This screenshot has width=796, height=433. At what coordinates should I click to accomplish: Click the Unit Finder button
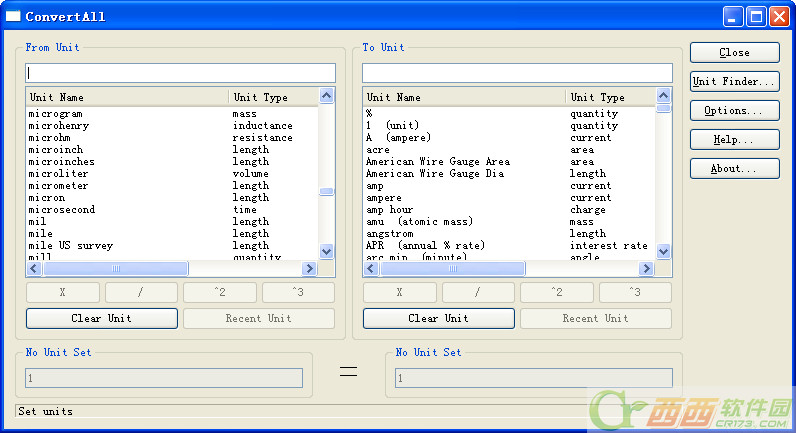(734, 82)
